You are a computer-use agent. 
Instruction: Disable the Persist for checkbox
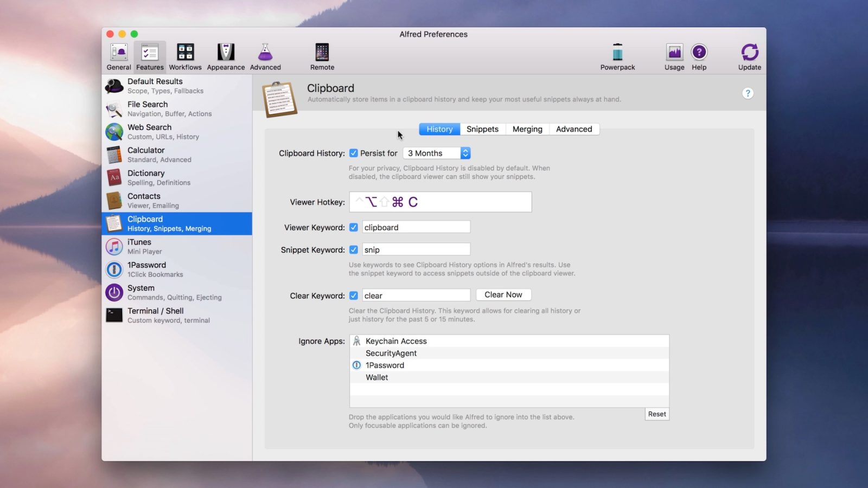[354, 153]
